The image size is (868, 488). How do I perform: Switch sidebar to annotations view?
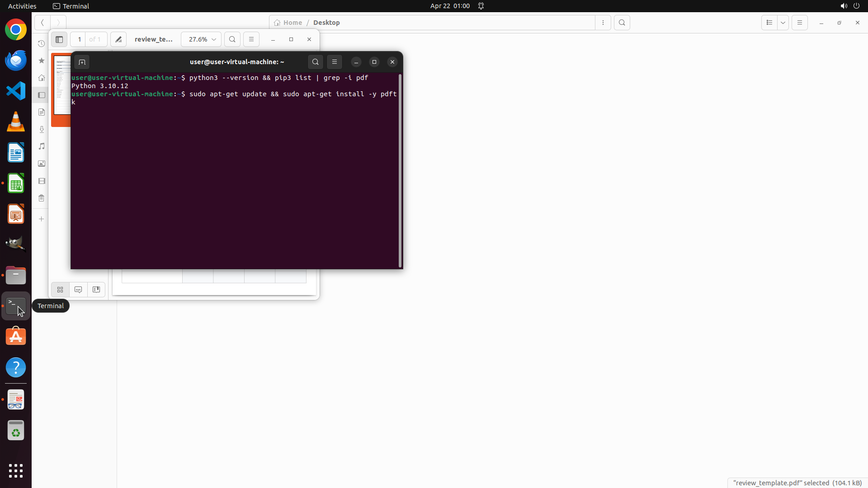pyautogui.click(x=78, y=290)
